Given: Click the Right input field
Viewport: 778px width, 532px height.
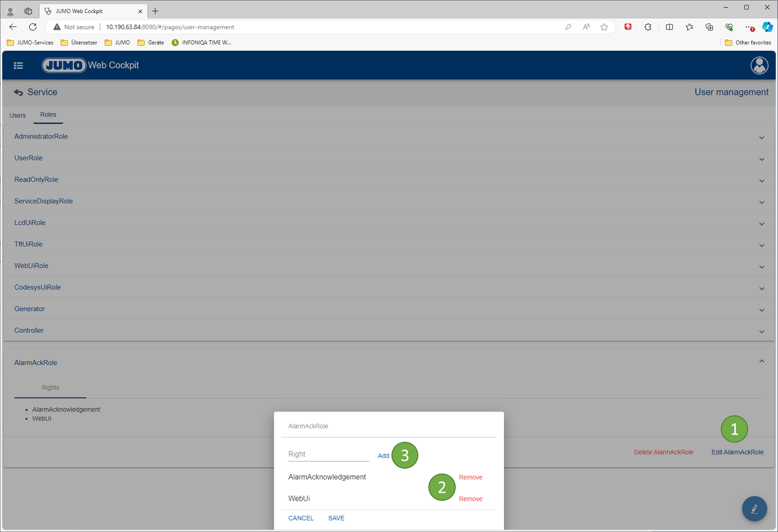Looking at the screenshot, I should click(328, 454).
